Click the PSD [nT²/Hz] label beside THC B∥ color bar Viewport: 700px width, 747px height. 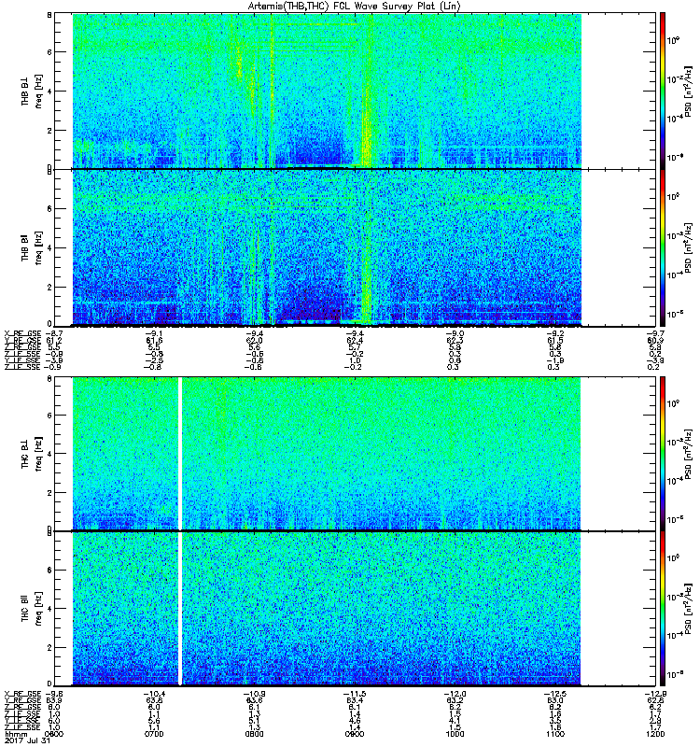click(689, 609)
